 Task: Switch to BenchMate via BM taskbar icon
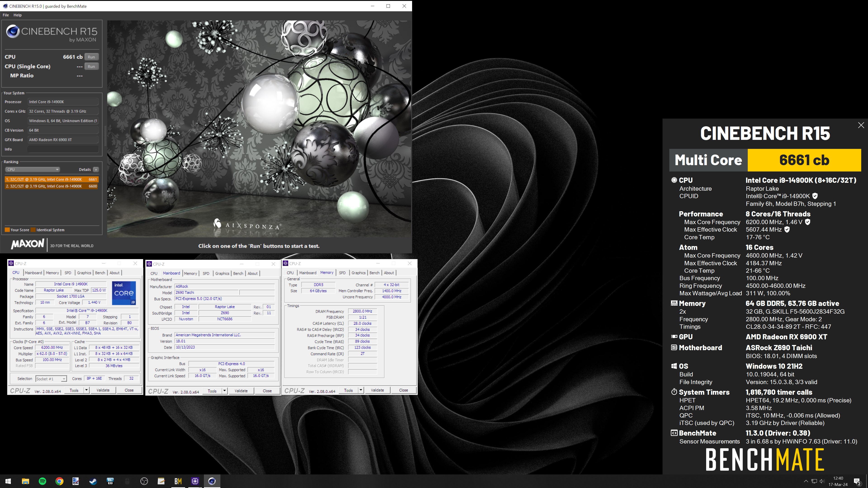click(178, 481)
